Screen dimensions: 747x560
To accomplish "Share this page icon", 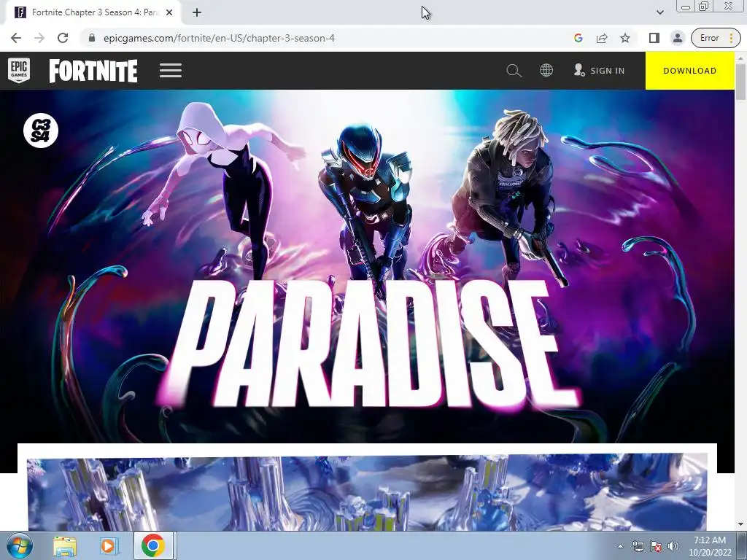I will point(602,38).
